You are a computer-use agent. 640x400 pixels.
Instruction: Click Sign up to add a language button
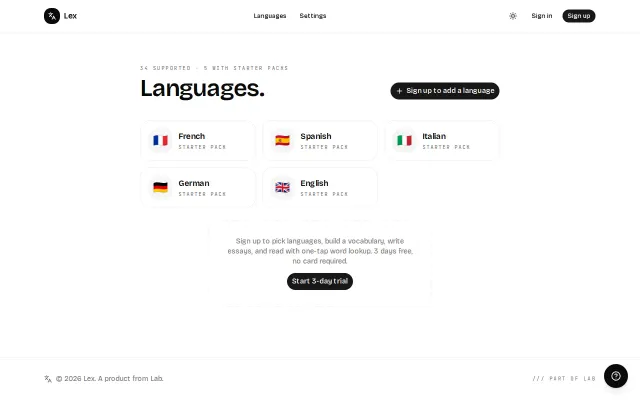pos(445,91)
